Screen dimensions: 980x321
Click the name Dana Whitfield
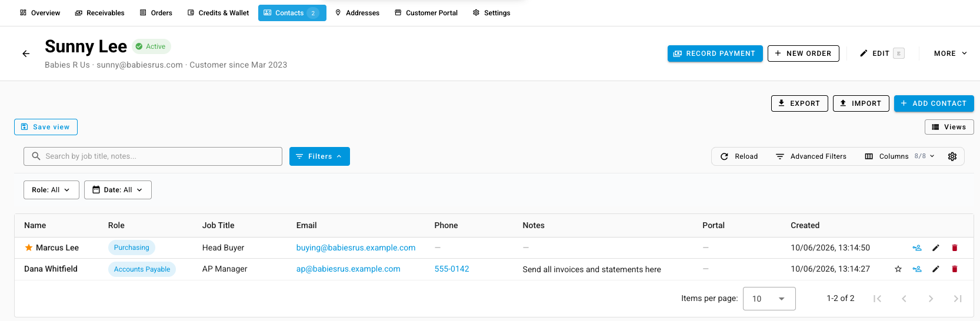(x=51, y=269)
